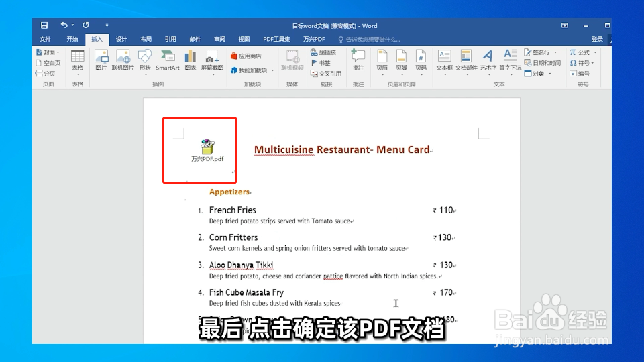Expand the 对象 object dropdown

(x=550, y=74)
